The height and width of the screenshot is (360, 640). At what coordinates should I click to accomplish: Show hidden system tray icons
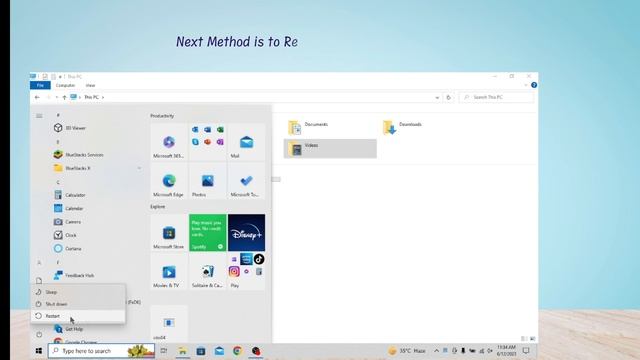(x=436, y=351)
